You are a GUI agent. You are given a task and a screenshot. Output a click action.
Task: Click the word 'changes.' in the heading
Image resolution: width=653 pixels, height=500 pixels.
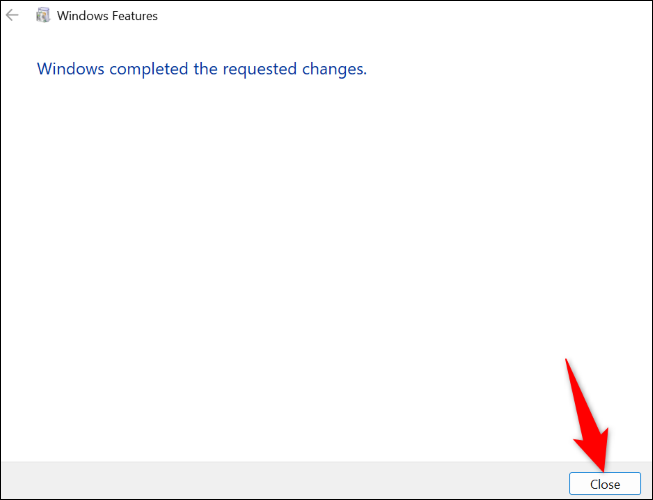coord(334,70)
